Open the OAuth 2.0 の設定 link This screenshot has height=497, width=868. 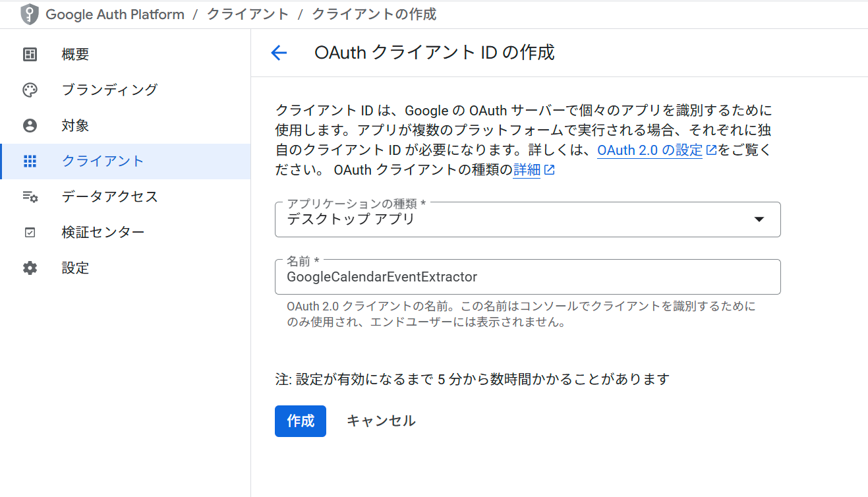pyautogui.click(x=650, y=150)
